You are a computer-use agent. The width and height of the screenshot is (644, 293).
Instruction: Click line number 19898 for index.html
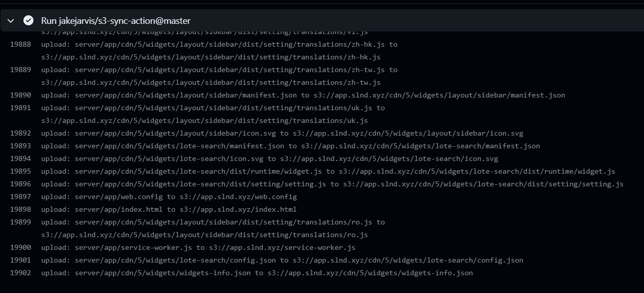coord(20,210)
